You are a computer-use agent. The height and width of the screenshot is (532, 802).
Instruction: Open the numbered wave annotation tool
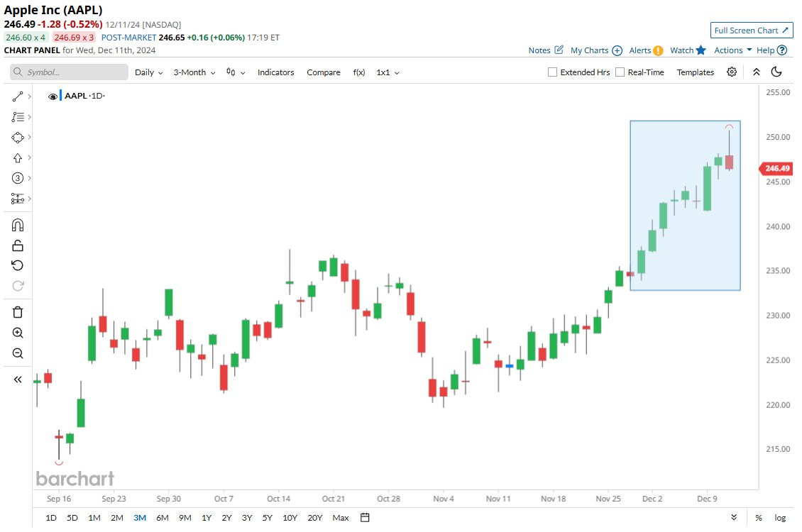tap(18, 178)
